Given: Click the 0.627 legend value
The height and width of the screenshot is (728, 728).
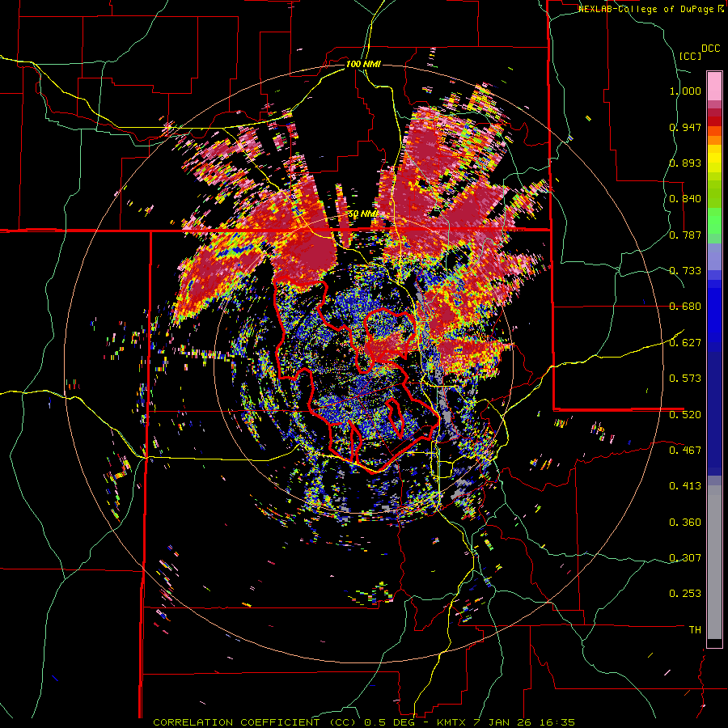Looking at the screenshot, I should point(685,343).
